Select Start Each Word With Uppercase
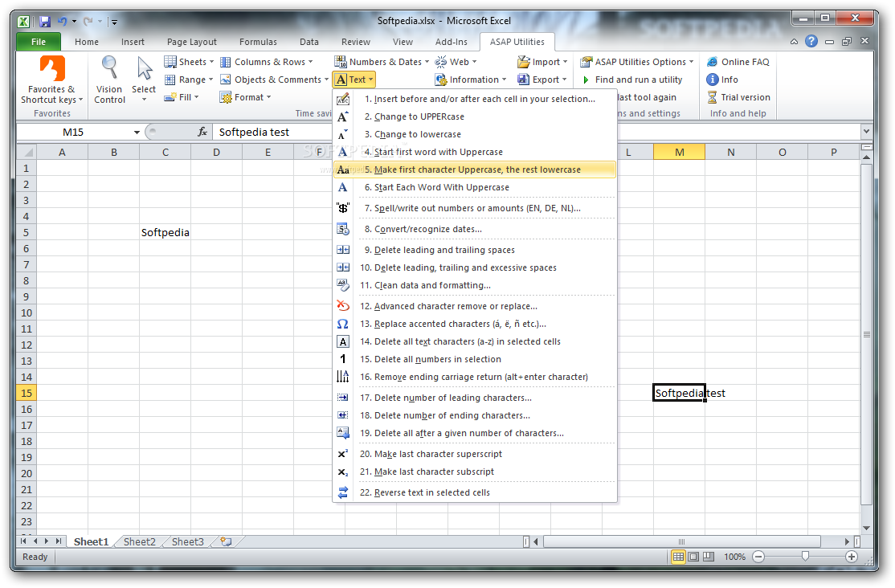Viewport: 895px width, 588px height. [x=474, y=187]
